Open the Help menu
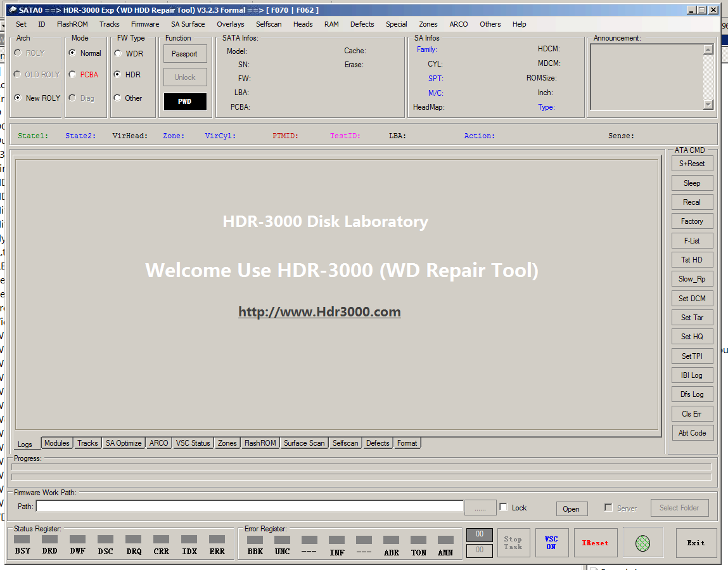The width and height of the screenshot is (728, 570). click(519, 24)
